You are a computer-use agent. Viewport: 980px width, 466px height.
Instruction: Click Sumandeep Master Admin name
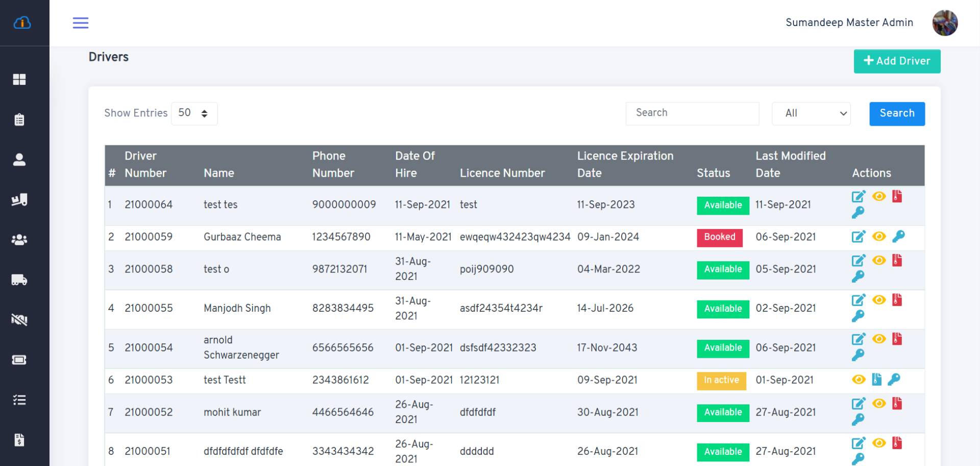849,22
